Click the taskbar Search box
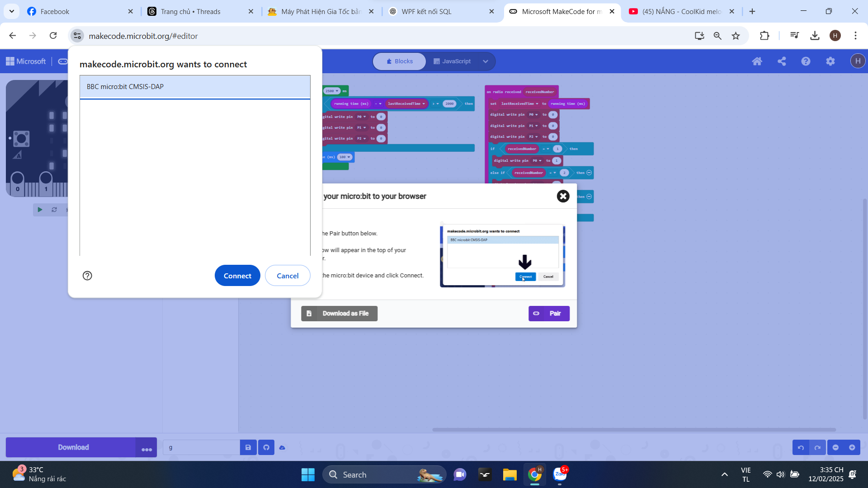The height and width of the screenshot is (488, 868). click(384, 474)
